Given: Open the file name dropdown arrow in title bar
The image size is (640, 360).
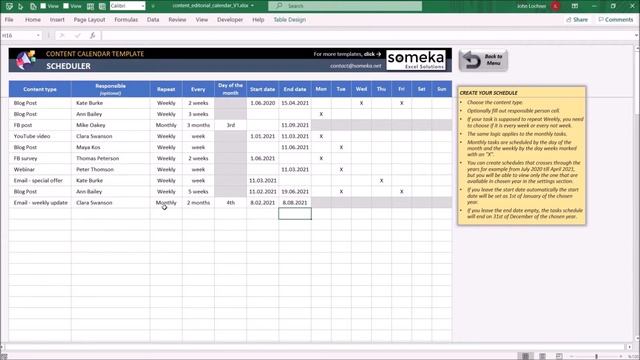Looking at the screenshot, I should [x=252, y=6].
